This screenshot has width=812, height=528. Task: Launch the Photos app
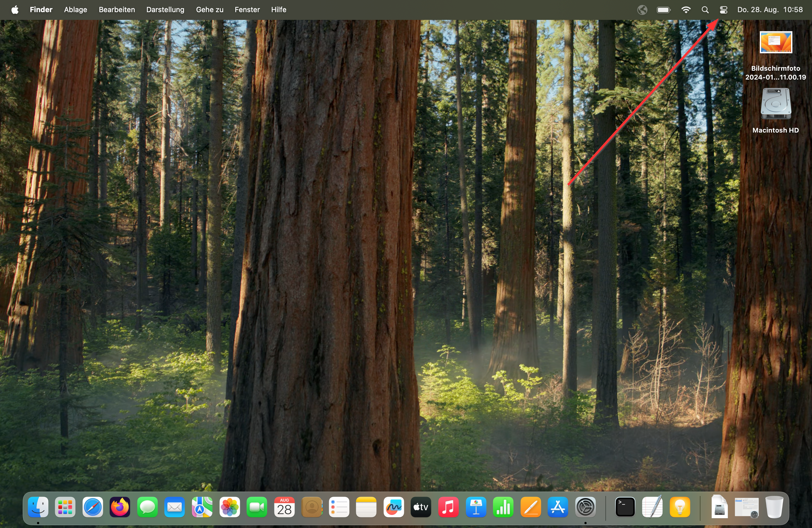(229, 508)
